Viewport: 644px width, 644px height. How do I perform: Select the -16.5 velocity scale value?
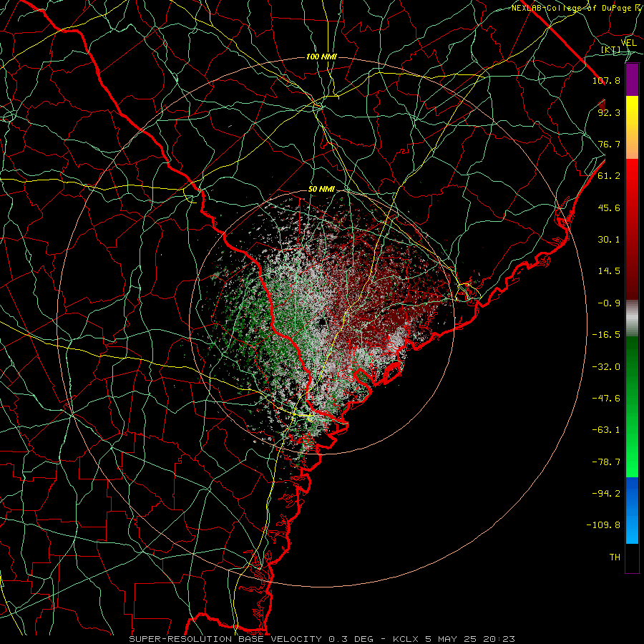tap(606, 335)
